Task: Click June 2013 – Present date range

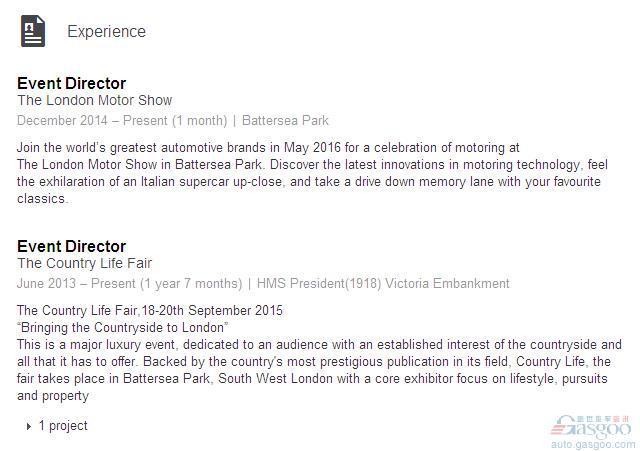Action: tap(76, 283)
